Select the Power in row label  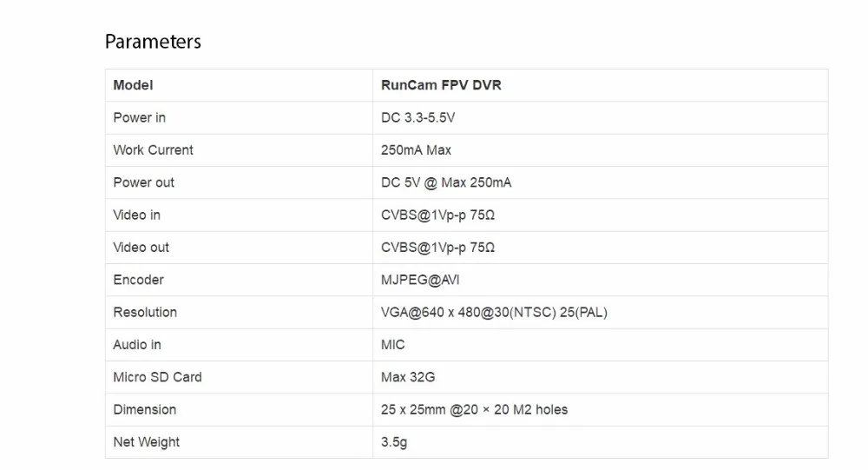click(x=140, y=117)
